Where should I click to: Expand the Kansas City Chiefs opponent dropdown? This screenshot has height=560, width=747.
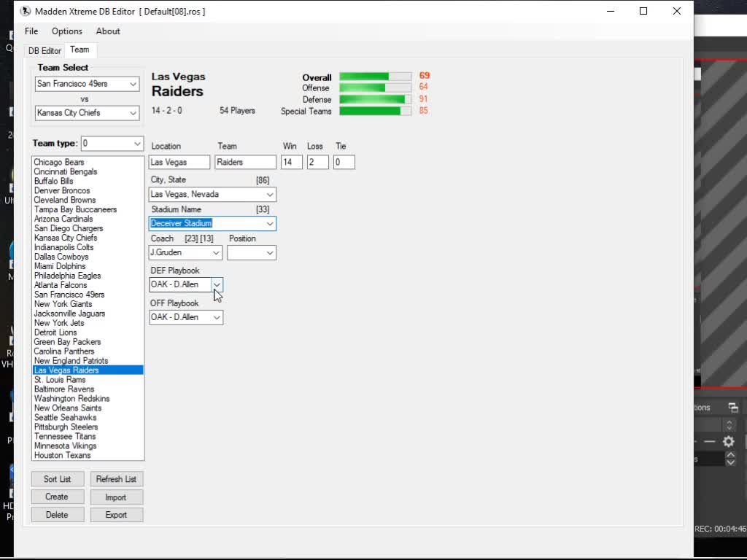(133, 113)
